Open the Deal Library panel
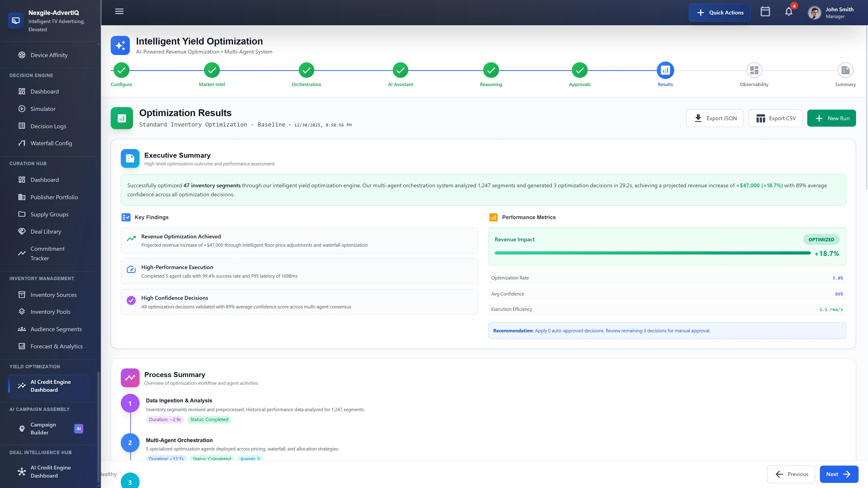The image size is (868, 488). pos(45,231)
